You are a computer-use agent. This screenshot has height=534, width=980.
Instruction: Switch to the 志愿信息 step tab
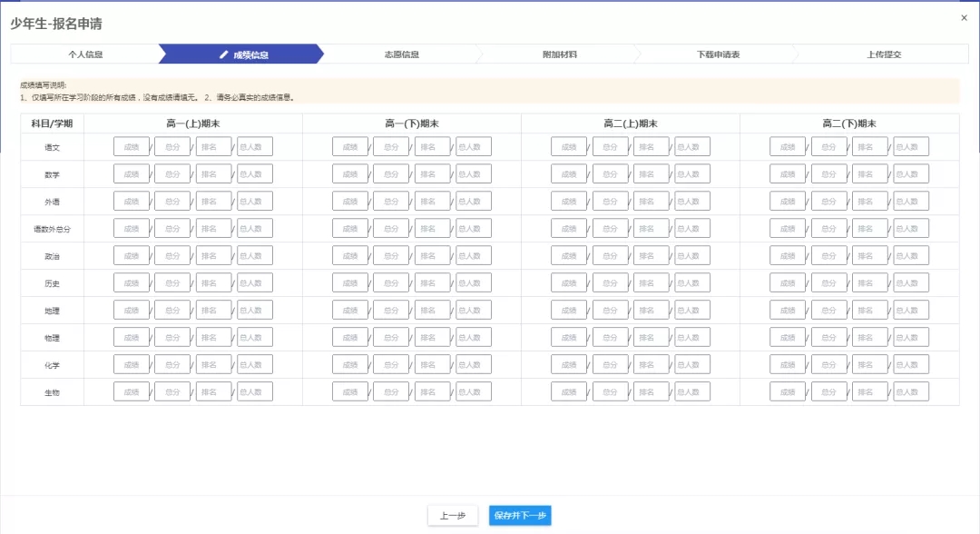coord(401,54)
